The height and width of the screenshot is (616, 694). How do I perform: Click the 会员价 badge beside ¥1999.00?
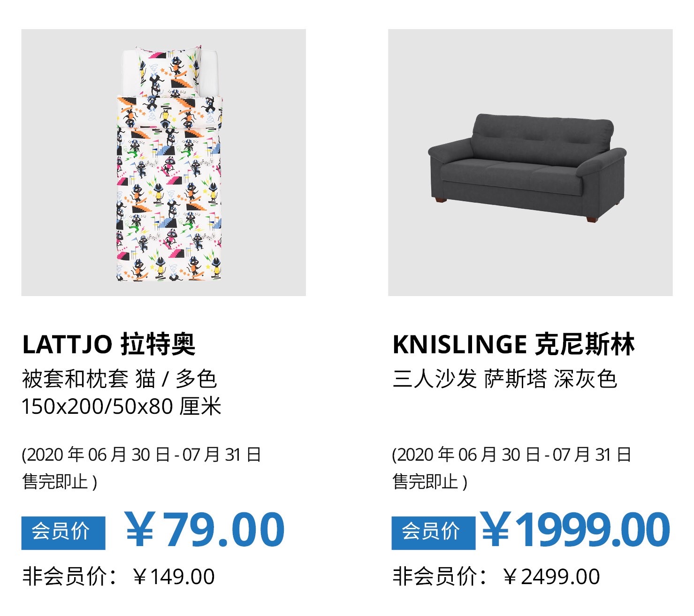tap(434, 532)
